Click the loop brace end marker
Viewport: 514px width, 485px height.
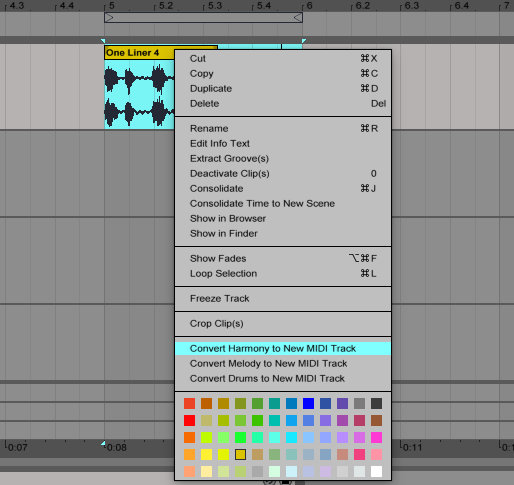(x=297, y=17)
